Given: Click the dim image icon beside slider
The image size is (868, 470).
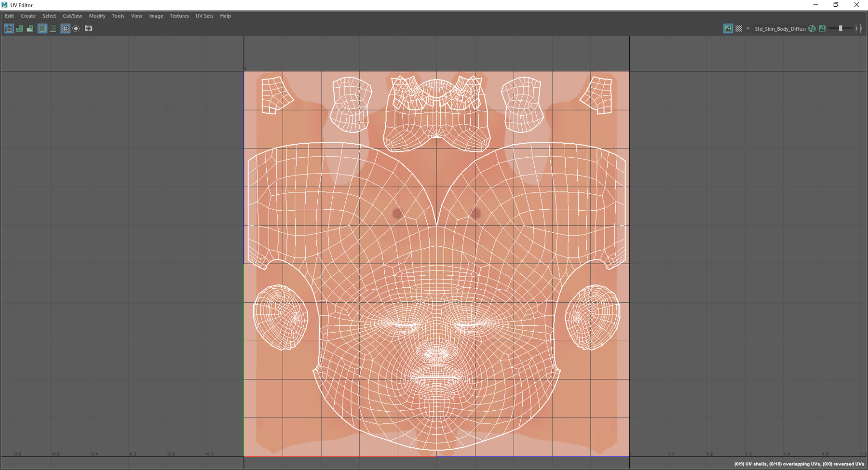Looking at the screenshot, I should click(823, 28).
